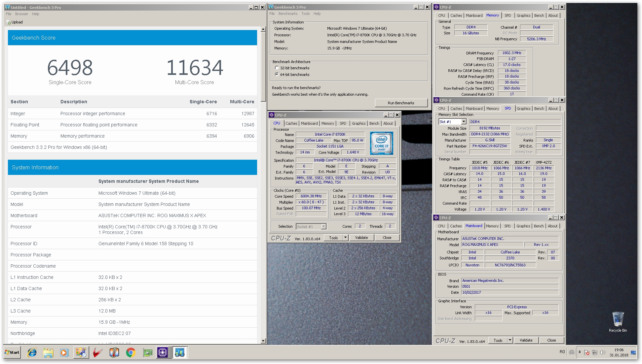This screenshot has height=364, width=642.
Task: Open Graphics tab in CPU-Z Memory window
Action: [524, 16]
